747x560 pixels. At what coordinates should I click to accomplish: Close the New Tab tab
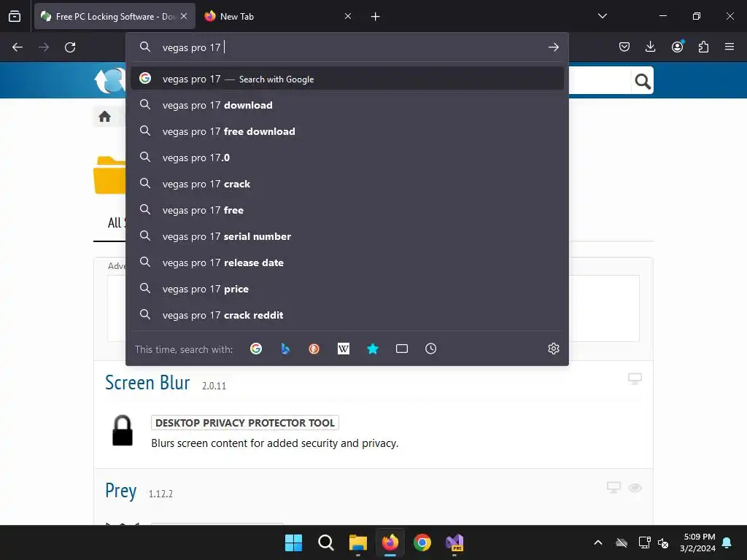(x=348, y=16)
